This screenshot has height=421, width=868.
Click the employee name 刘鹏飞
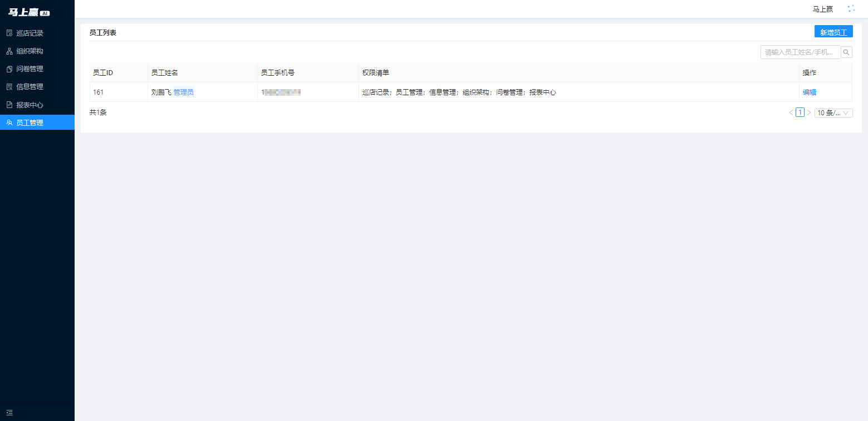(161, 92)
